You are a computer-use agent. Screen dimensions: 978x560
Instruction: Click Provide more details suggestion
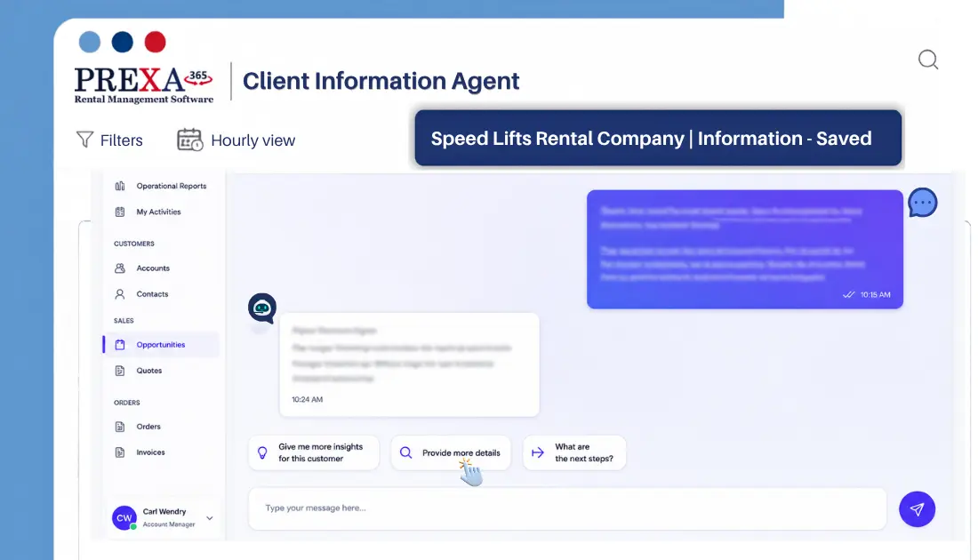(451, 452)
